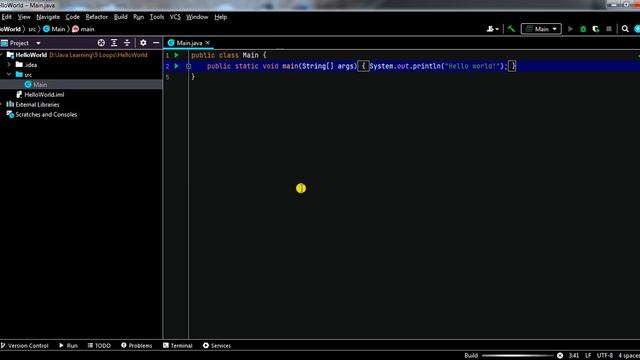Open the Build menu

pos(120,17)
